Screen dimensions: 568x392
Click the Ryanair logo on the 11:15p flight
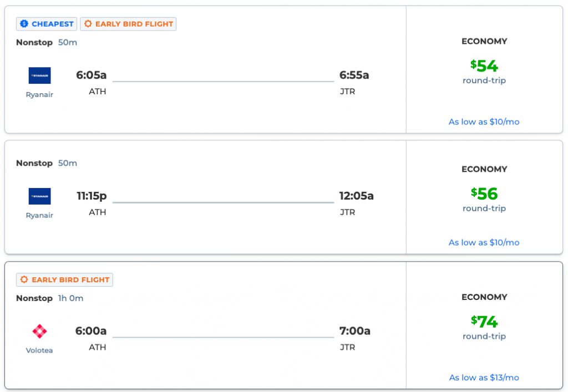(39, 196)
